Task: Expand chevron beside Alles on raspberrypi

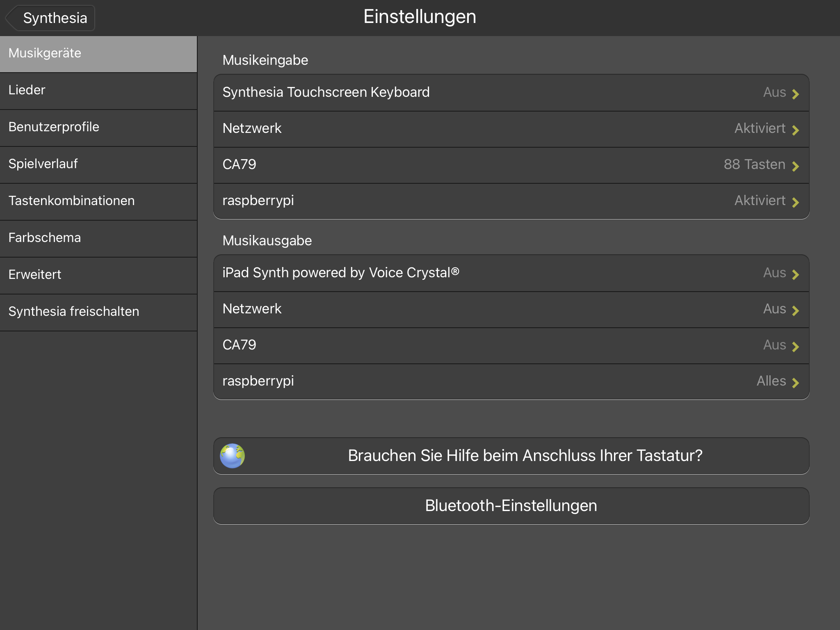Action: tap(795, 383)
